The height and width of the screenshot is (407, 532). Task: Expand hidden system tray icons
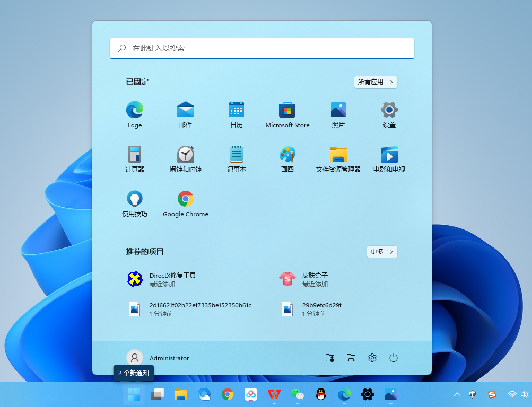pos(457,394)
